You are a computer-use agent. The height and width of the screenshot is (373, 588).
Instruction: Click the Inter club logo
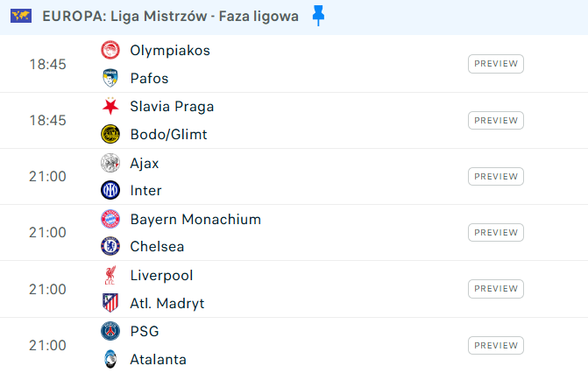click(x=110, y=190)
